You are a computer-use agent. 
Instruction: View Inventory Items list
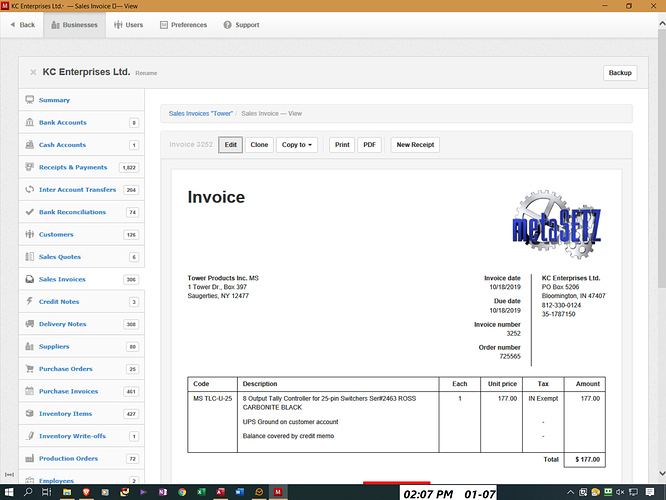(65, 414)
